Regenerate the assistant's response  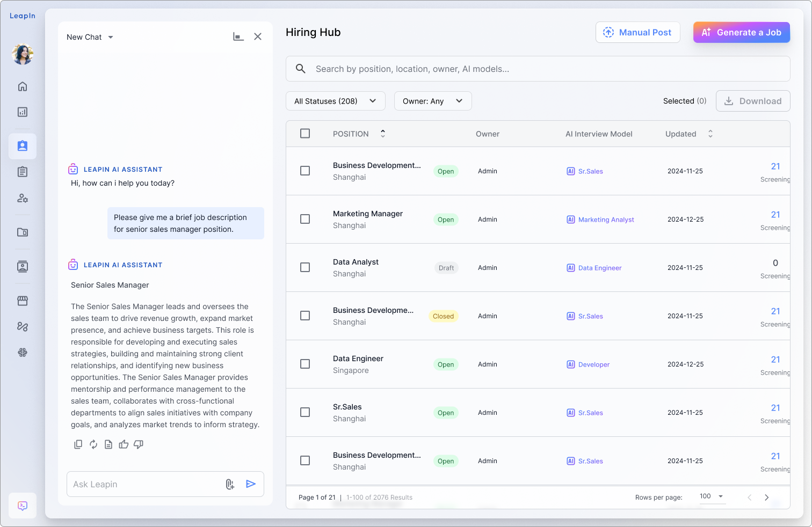[x=93, y=444]
